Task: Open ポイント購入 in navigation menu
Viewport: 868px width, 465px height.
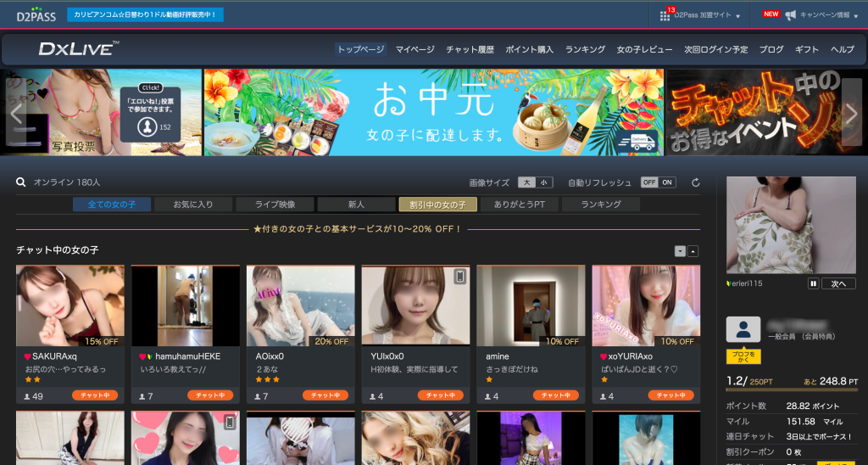Action: tap(529, 49)
